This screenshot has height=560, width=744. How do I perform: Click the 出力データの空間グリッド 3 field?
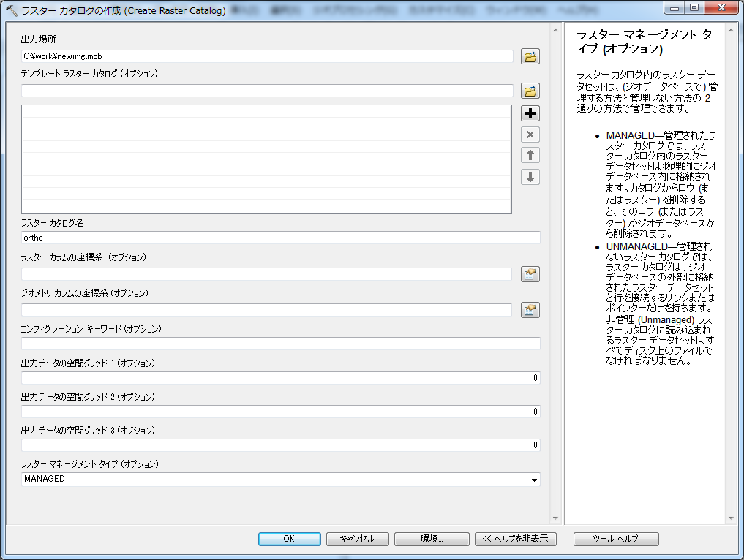[280, 445]
